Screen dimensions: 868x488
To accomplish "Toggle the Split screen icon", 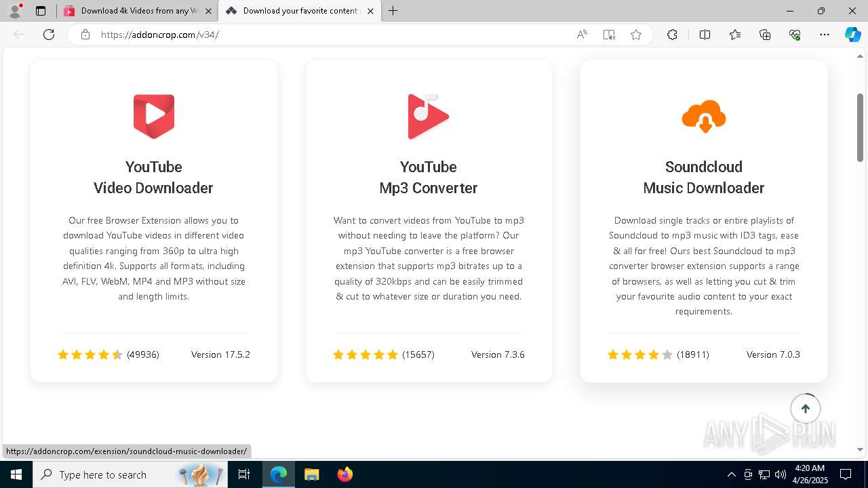I will pyautogui.click(x=705, y=35).
